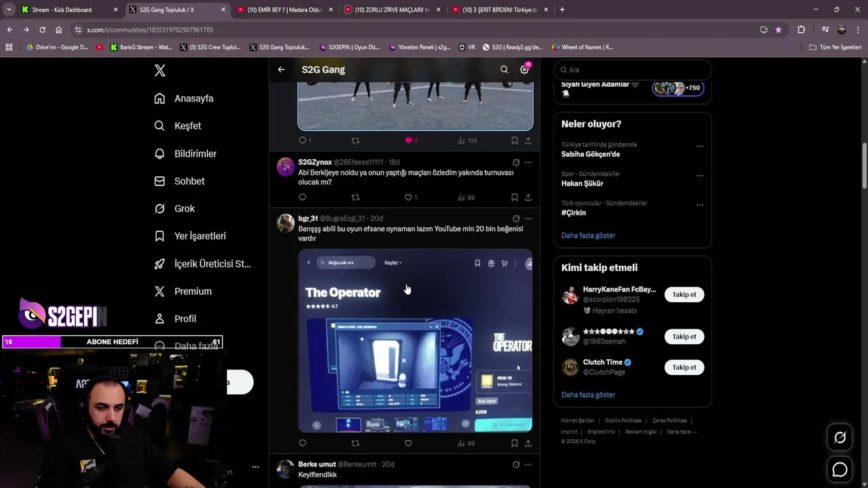
Task: Repost bgr_31's The Operator post
Action: (355, 443)
